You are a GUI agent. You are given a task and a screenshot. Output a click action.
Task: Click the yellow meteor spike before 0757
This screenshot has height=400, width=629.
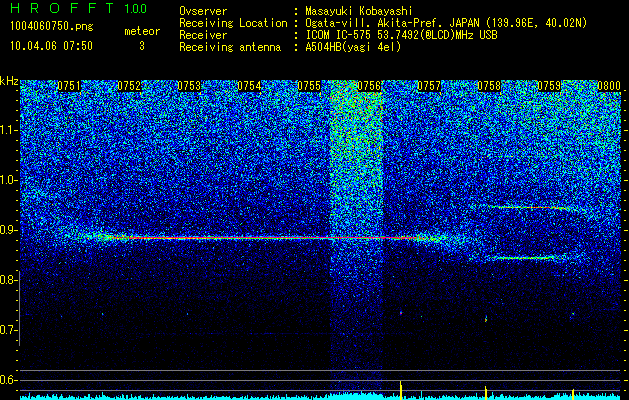(x=401, y=390)
